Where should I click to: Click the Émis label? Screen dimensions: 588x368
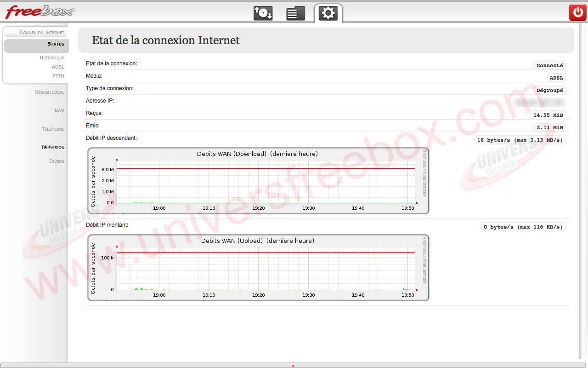pyautogui.click(x=93, y=126)
